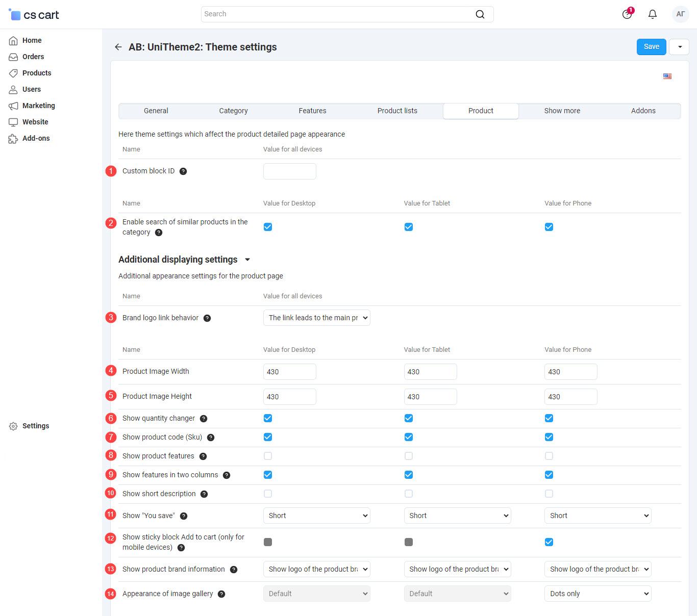Show help for Show quantity changer
The width and height of the screenshot is (697, 616).
[204, 419]
